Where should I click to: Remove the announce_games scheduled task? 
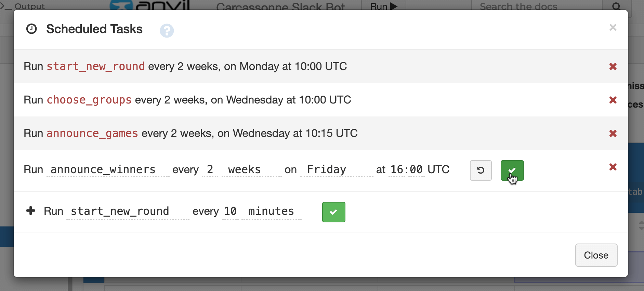613,134
